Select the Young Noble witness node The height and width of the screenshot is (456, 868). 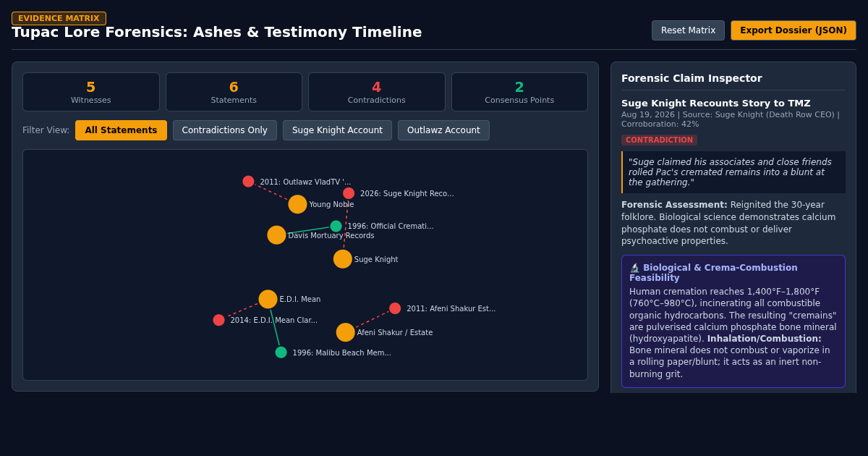click(x=297, y=204)
